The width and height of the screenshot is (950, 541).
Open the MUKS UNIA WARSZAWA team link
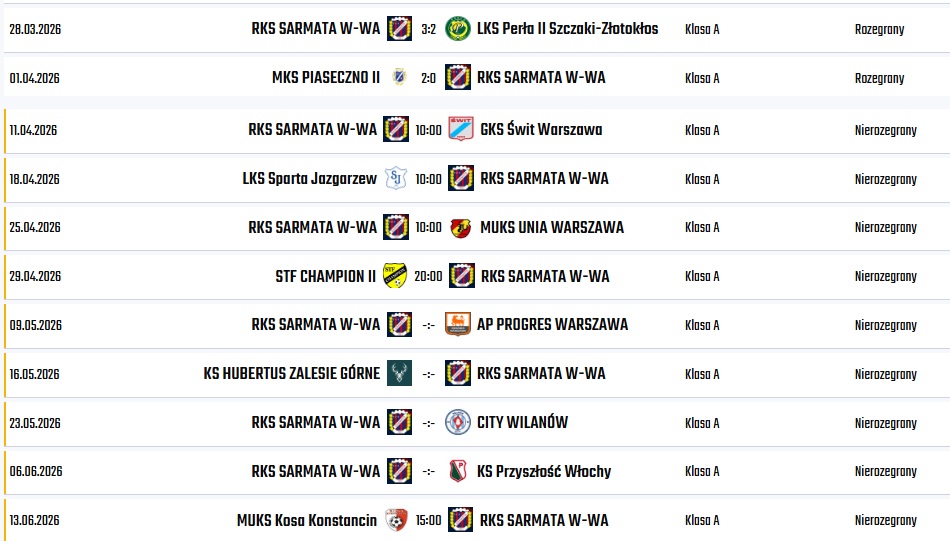[x=552, y=227]
